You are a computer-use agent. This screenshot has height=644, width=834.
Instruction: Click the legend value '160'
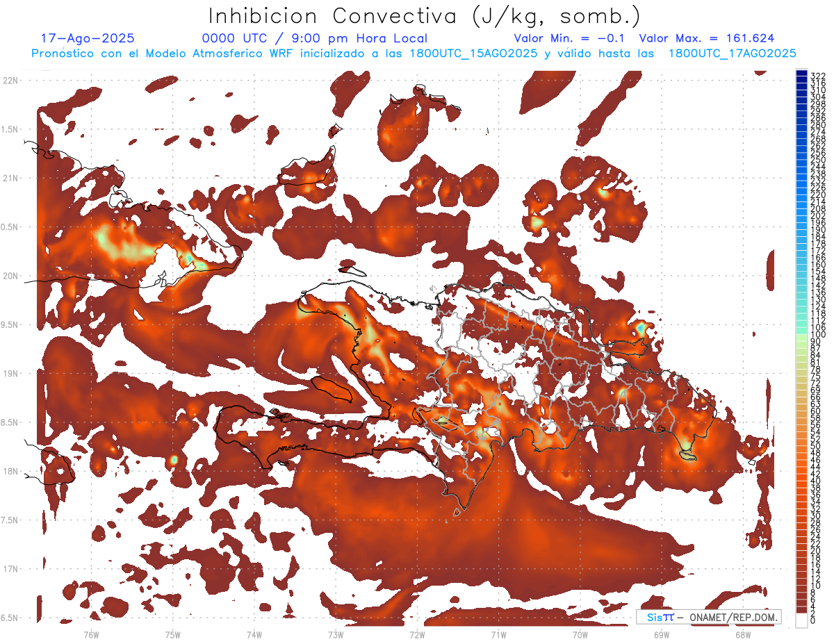817,265
